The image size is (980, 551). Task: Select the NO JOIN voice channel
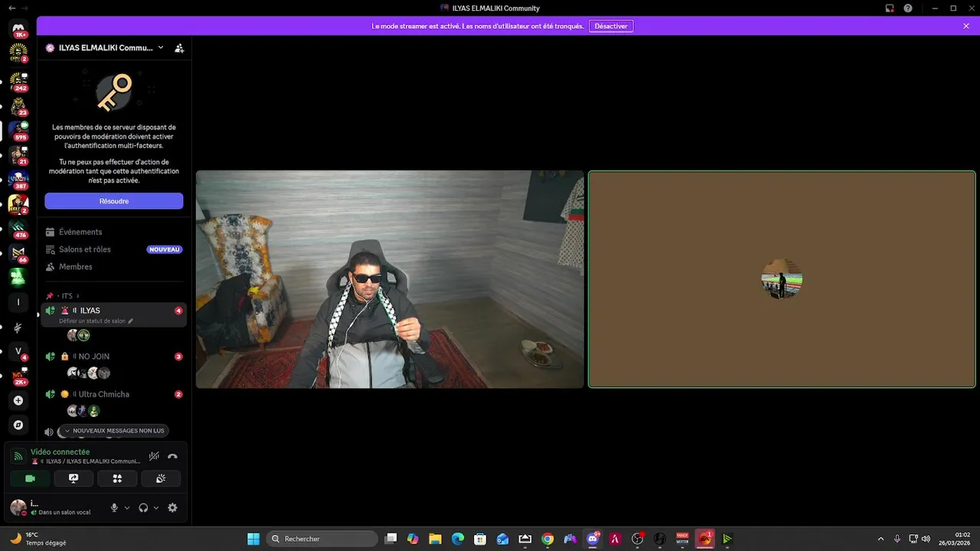tap(113, 357)
